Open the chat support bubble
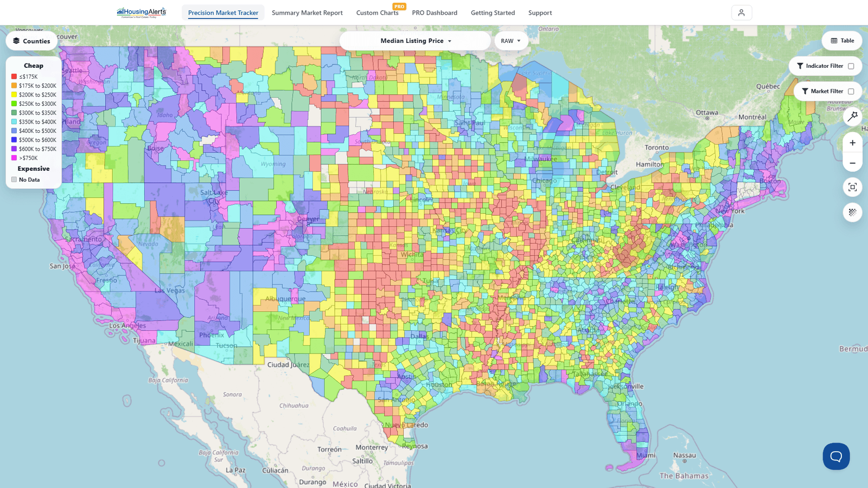The image size is (868, 488). (836, 456)
